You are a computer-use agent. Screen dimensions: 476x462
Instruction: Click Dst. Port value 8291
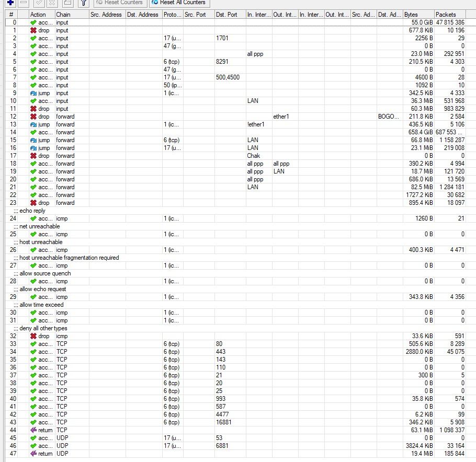(x=222, y=62)
